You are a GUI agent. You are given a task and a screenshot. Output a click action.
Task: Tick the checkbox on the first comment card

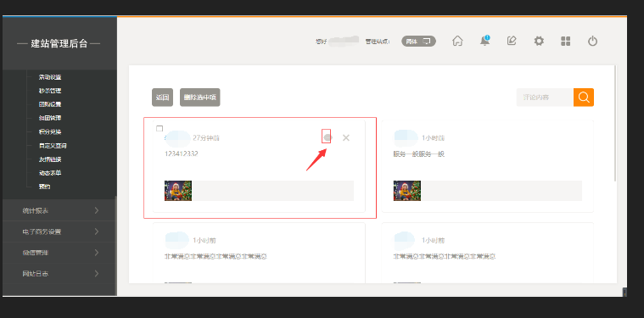tap(160, 128)
